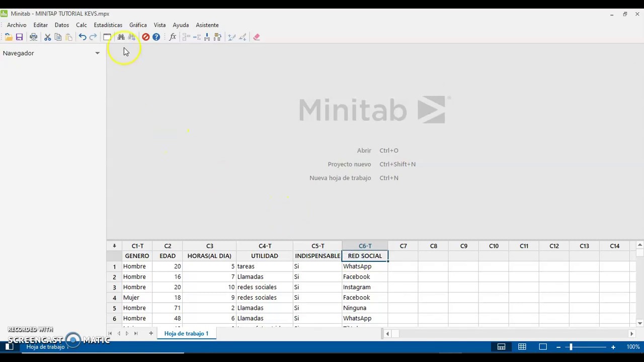This screenshot has width=644, height=362.
Task: Select the Hoja de trabajo 1 tab
Action: click(186, 333)
